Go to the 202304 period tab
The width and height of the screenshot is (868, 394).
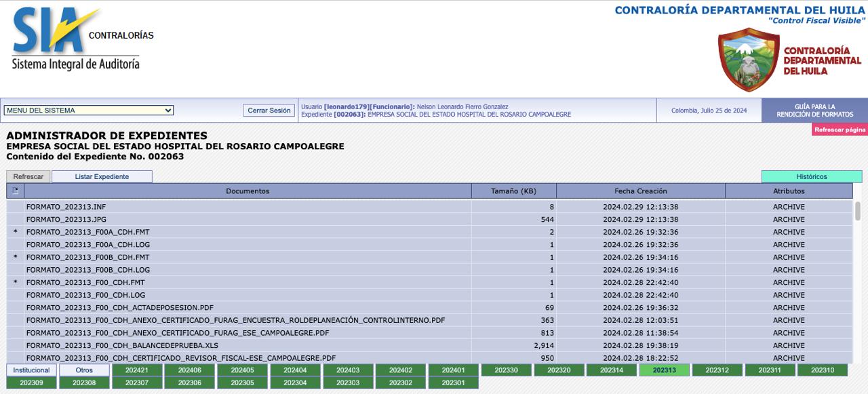point(296,383)
